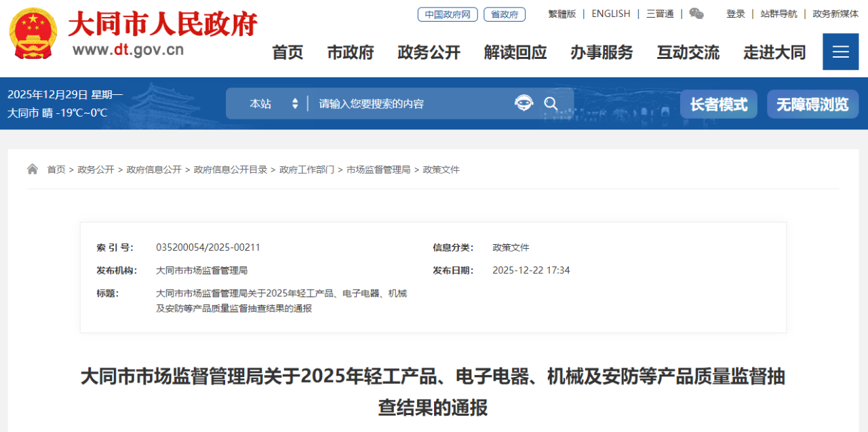Click the home icon in breadcrumb

point(33,170)
